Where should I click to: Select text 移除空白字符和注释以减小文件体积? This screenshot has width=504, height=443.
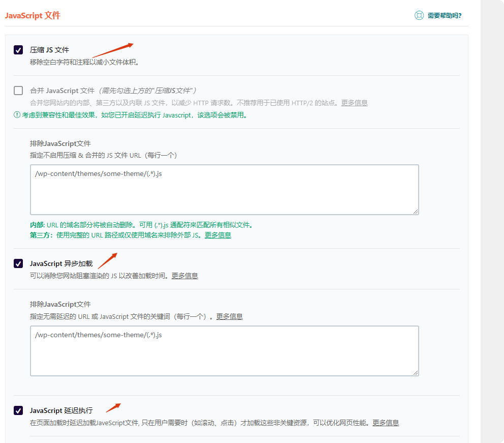(x=84, y=62)
